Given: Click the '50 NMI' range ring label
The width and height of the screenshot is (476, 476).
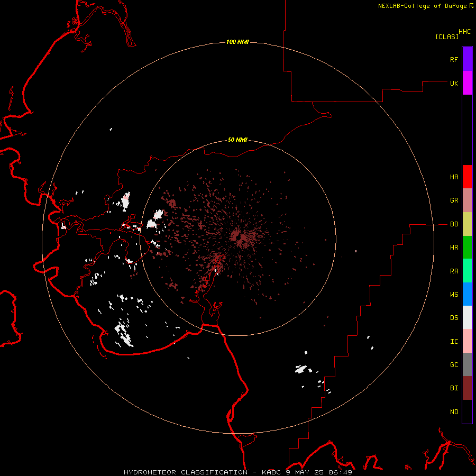Looking at the screenshot, I should (237, 140).
